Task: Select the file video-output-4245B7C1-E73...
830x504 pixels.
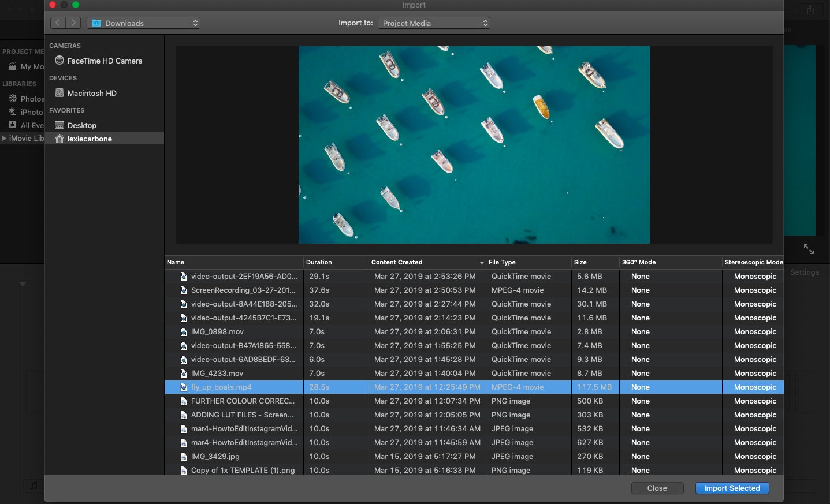Action: click(244, 318)
